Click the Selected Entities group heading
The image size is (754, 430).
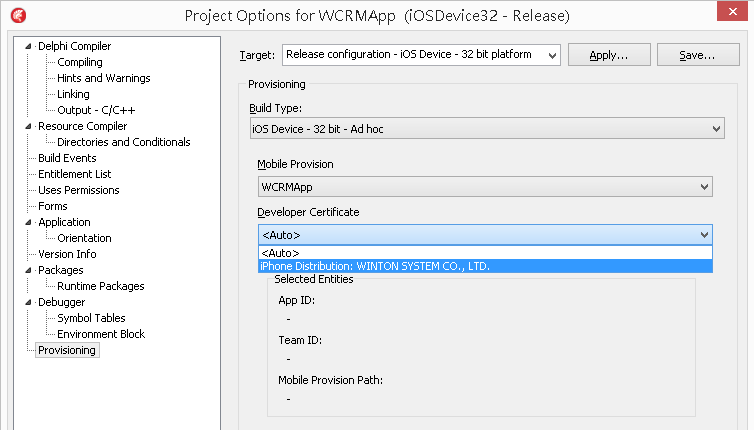[x=314, y=279]
